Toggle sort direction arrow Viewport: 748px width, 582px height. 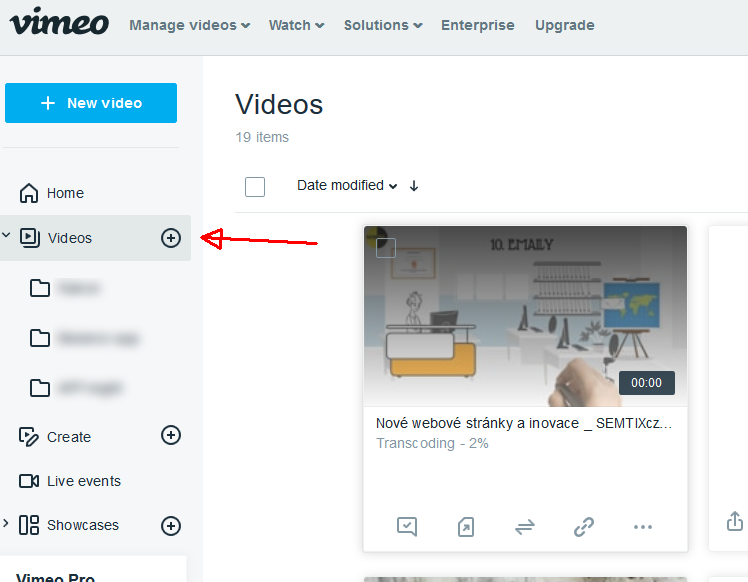(414, 186)
